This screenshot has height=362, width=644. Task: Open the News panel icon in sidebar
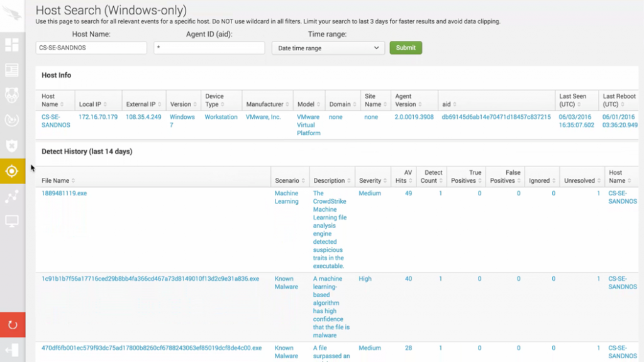click(11, 70)
